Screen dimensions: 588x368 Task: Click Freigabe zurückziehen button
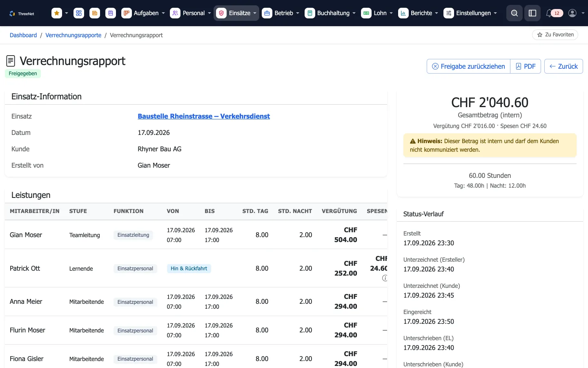(x=468, y=66)
